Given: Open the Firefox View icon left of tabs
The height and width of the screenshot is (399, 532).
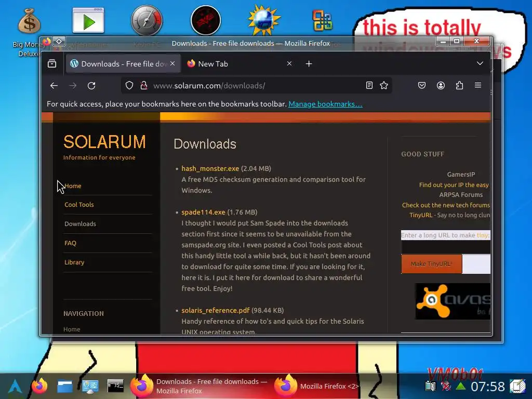Looking at the screenshot, I should tap(52, 63).
